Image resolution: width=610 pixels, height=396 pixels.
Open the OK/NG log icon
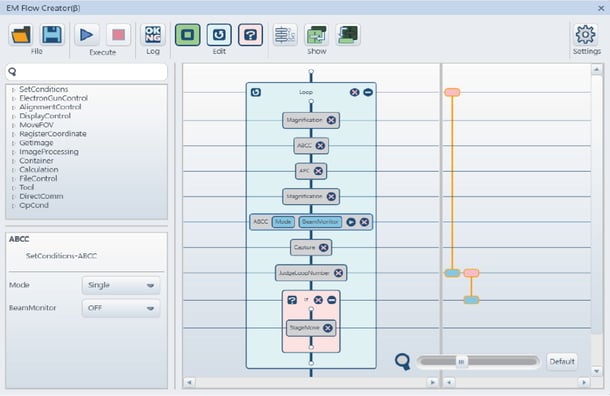click(153, 35)
